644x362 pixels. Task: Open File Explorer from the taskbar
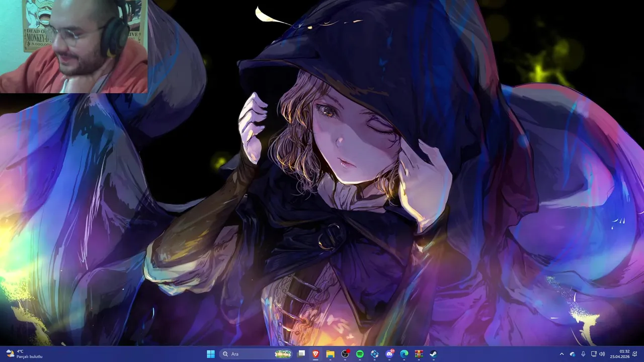click(330, 354)
